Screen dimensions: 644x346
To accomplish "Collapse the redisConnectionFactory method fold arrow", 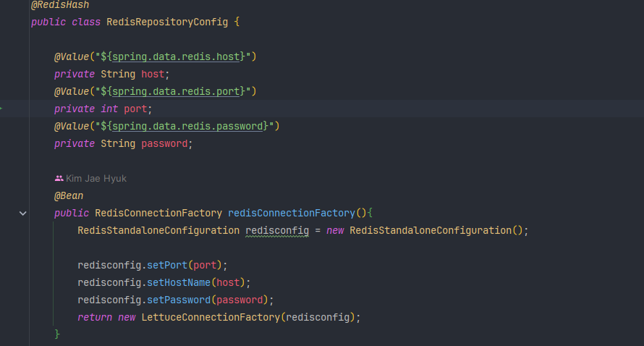I will (23, 214).
